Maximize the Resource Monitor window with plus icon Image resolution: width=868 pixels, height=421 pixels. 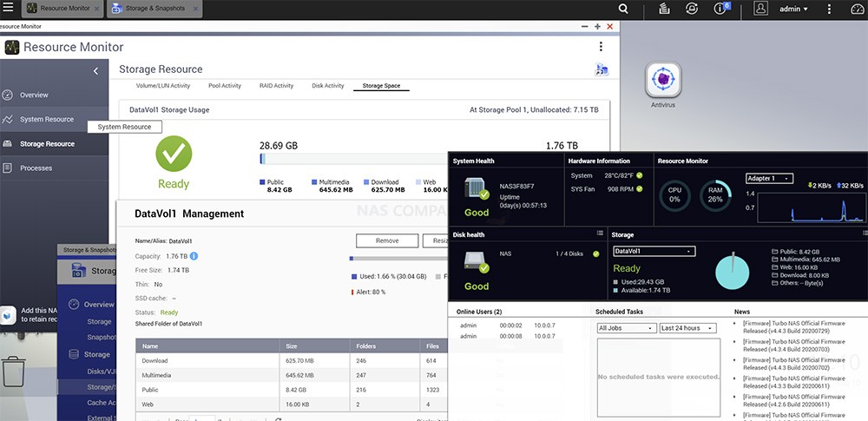click(x=597, y=27)
